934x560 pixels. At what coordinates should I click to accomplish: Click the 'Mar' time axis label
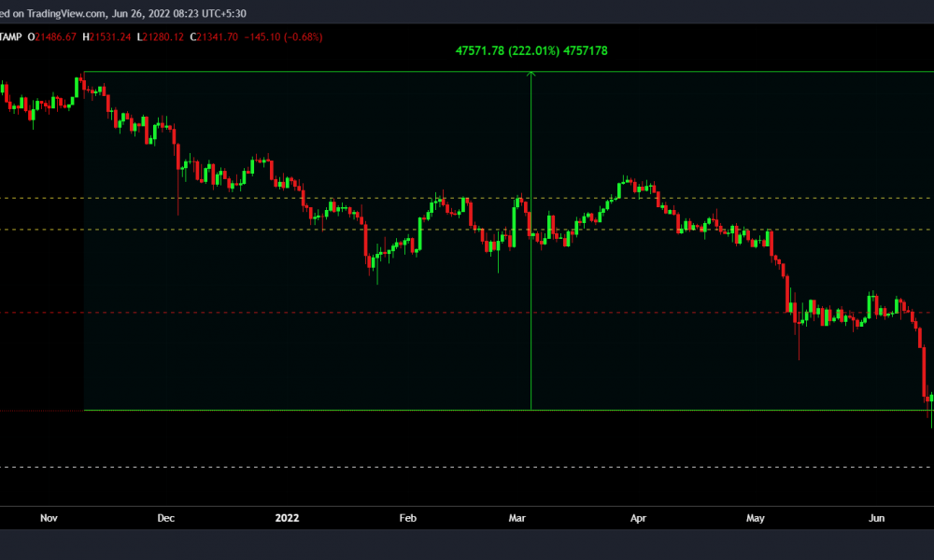[x=517, y=518]
